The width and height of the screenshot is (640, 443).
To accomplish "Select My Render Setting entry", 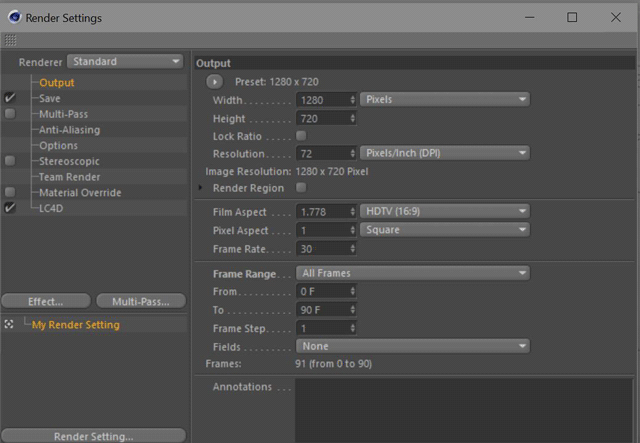I will 76,325.
